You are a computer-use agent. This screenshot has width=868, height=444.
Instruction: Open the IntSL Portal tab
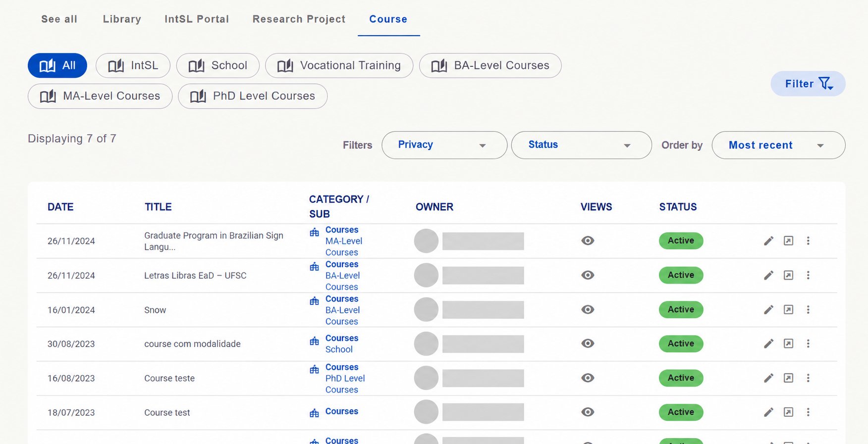(x=197, y=19)
